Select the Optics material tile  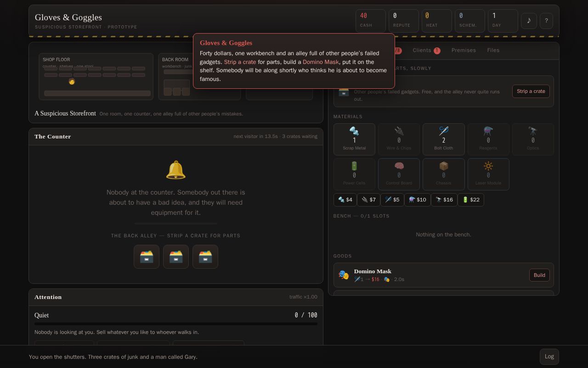tap(533, 139)
